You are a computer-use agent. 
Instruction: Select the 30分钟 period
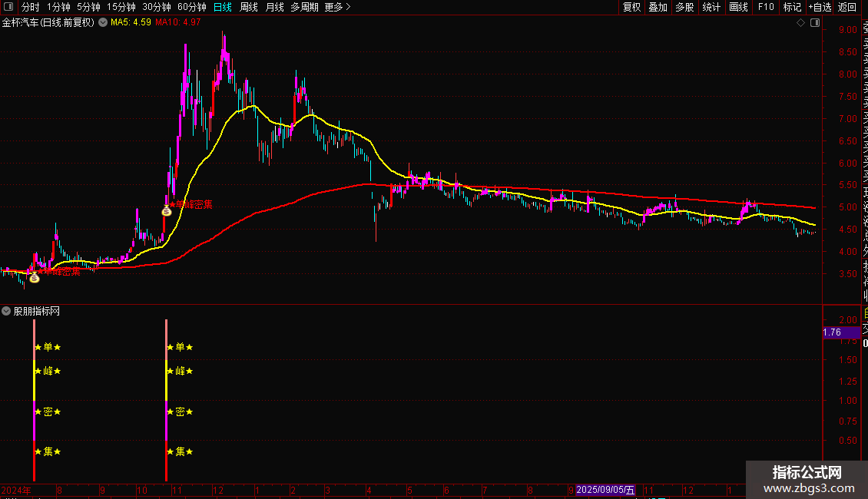[x=156, y=7]
